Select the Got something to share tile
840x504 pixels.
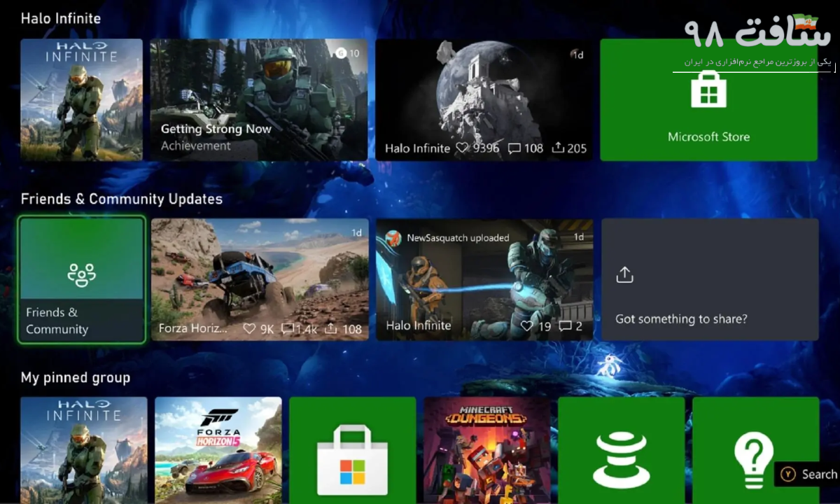tap(710, 280)
